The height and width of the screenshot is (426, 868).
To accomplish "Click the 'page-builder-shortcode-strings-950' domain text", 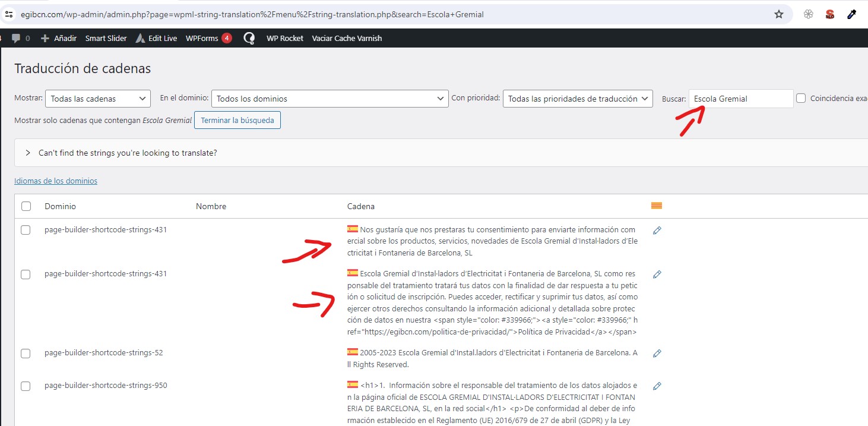I will (106, 385).
